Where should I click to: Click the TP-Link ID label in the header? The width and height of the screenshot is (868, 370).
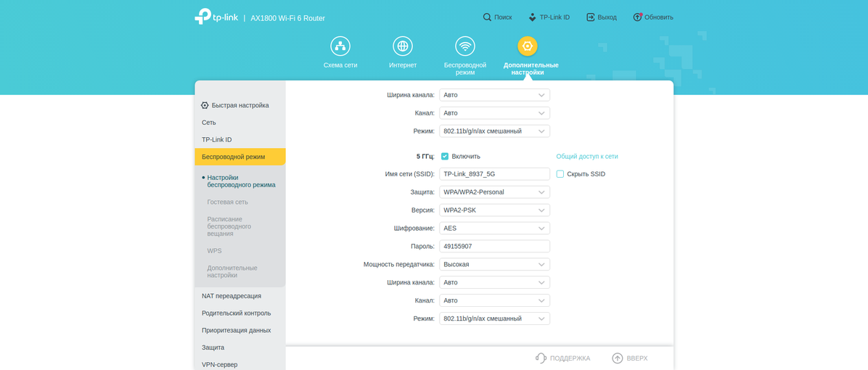554,17
